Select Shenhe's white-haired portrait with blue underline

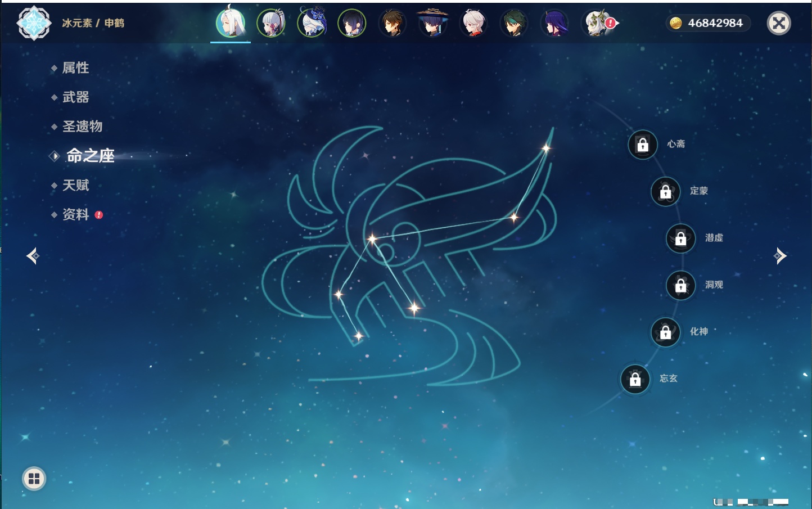point(231,23)
